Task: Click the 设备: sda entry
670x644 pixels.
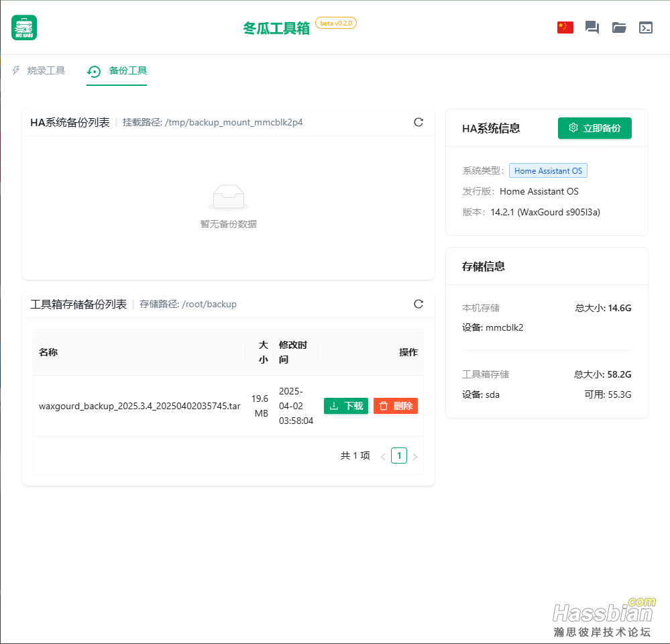Action: pos(481,394)
